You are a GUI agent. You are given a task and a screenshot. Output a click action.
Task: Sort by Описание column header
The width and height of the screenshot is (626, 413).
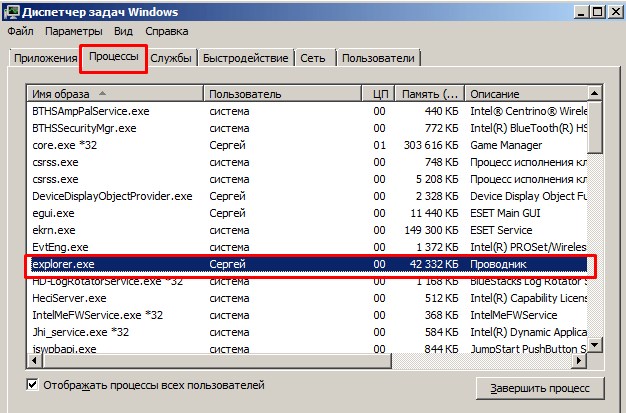tap(526, 94)
